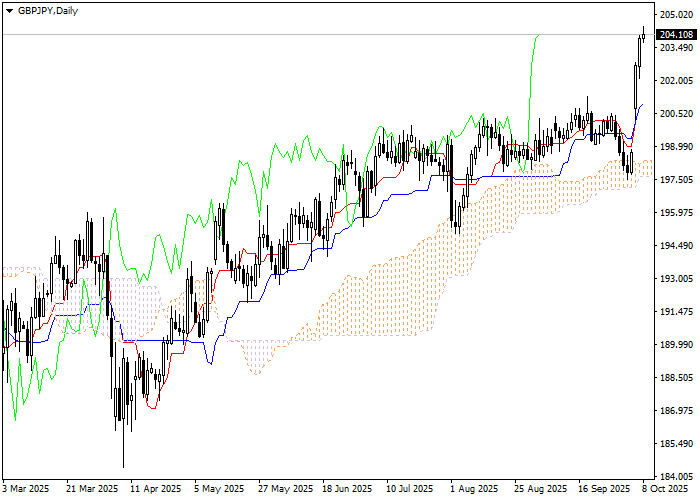Viewport: 700px width, 500px height.
Task: Click the 200.520 price scale label
Action: pos(676,114)
